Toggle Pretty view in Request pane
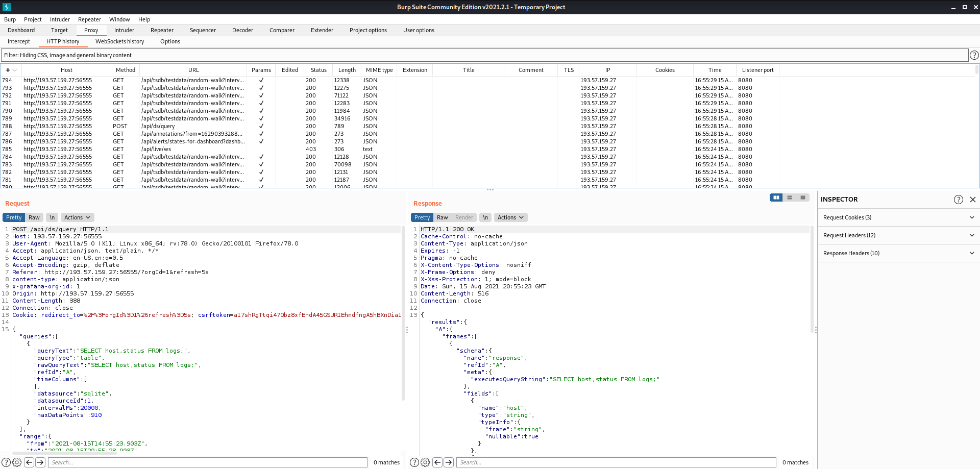The width and height of the screenshot is (980, 469). coord(14,217)
